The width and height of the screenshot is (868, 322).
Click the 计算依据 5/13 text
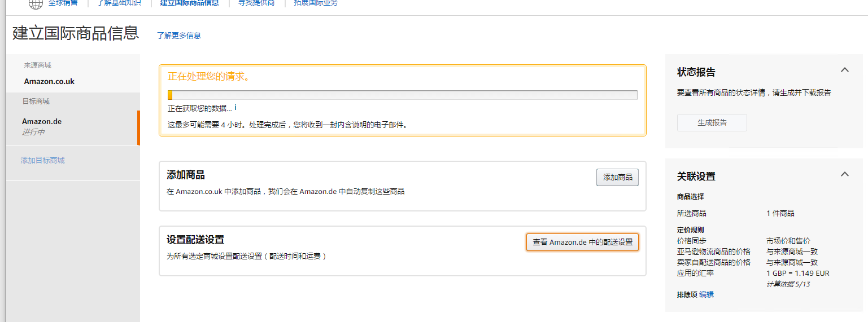coord(788,284)
